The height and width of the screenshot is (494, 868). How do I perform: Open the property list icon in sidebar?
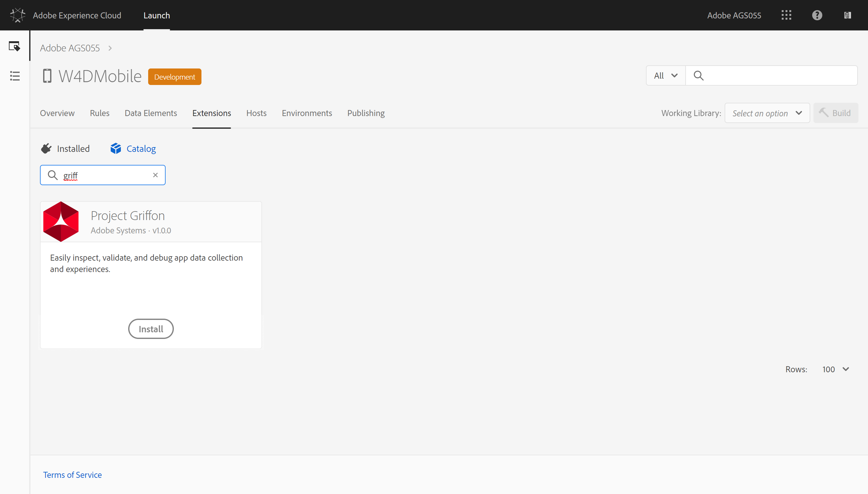click(x=14, y=76)
